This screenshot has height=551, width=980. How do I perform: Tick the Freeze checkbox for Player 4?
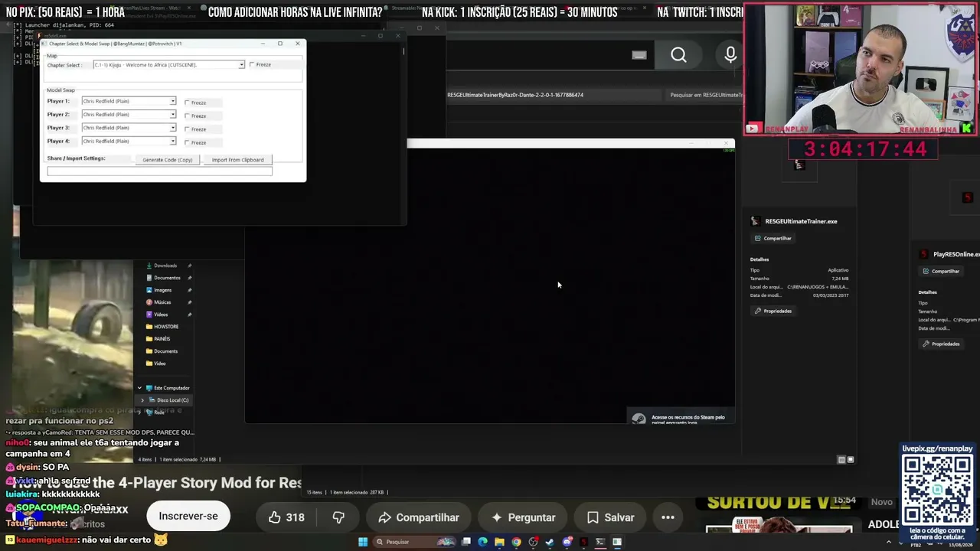pos(187,142)
